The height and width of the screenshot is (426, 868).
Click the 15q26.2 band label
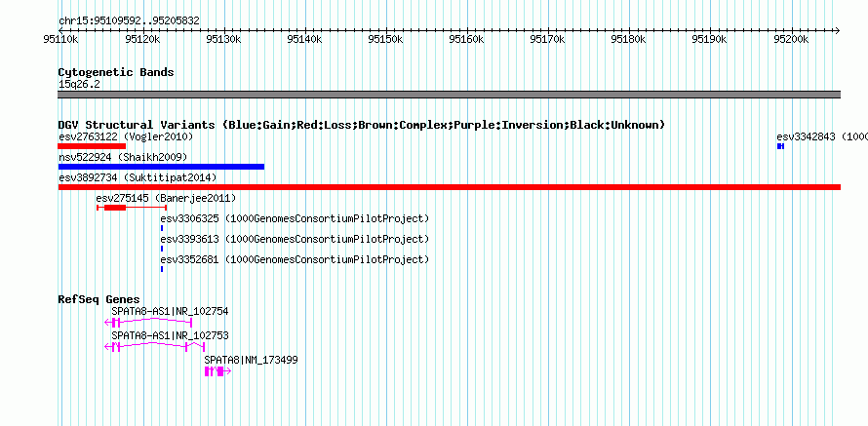pos(79,84)
